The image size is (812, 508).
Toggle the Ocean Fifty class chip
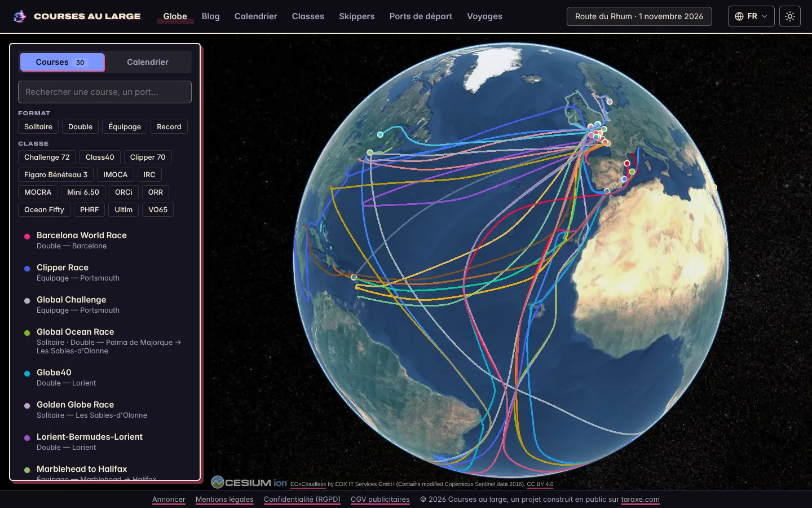tap(44, 210)
